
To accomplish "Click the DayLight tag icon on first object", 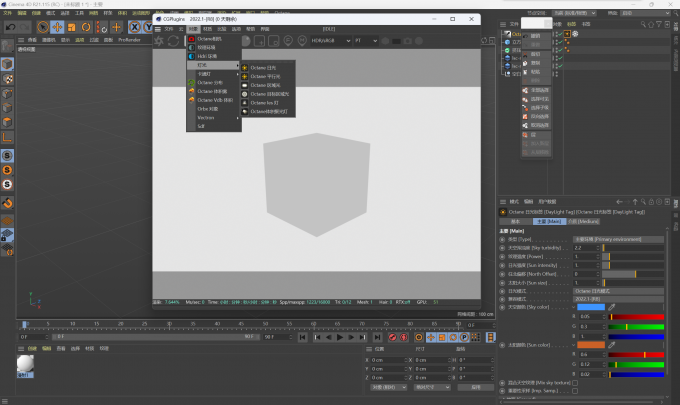I will click(x=567, y=34).
